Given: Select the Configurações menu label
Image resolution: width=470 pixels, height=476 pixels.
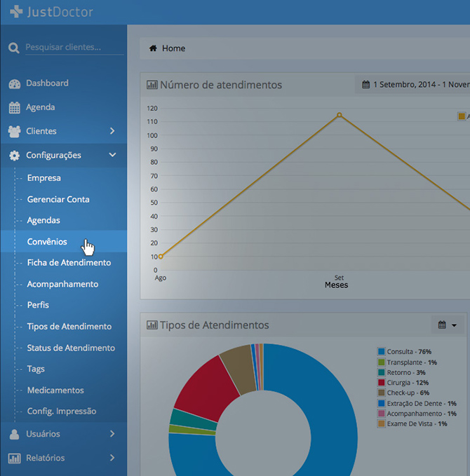Looking at the screenshot, I should coord(53,156).
